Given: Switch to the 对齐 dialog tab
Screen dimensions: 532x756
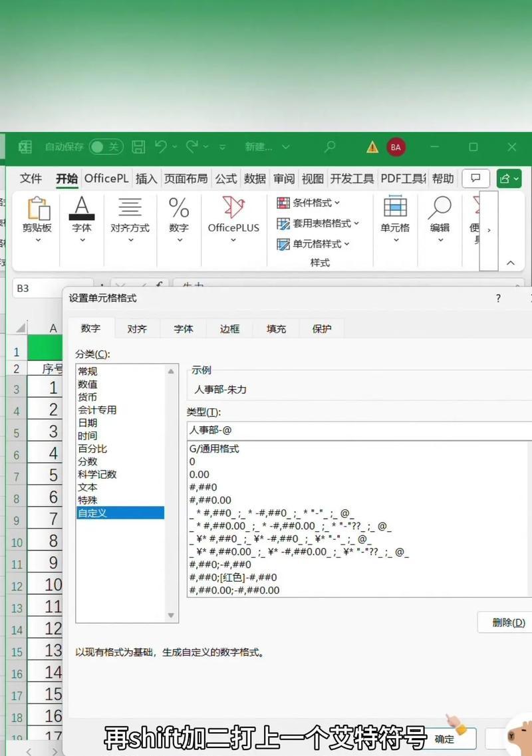Looking at the screenshot, I should tap(137, 329).
